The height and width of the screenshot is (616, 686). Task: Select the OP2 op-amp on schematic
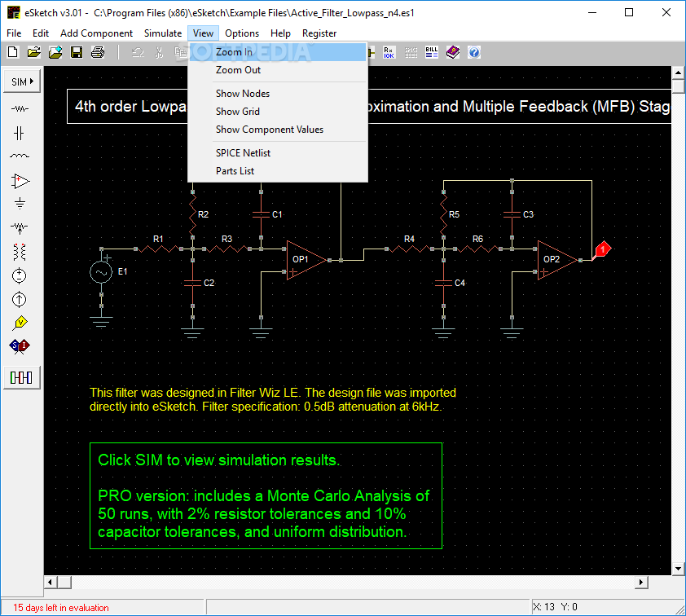557,260
